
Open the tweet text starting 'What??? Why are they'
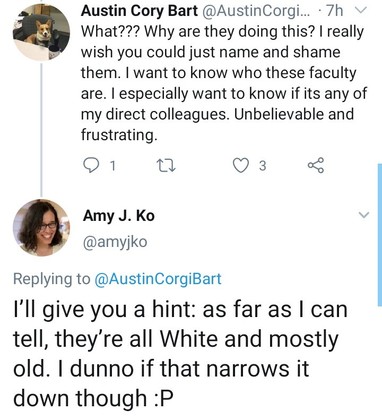pos(224,83)
